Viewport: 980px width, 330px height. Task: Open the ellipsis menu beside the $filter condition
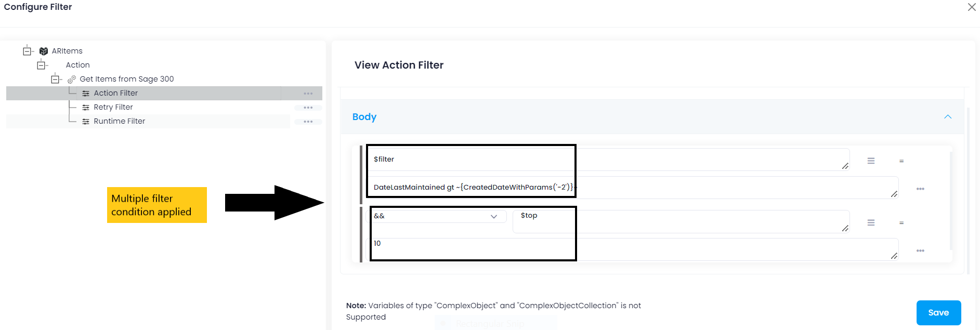click(920, 189)
